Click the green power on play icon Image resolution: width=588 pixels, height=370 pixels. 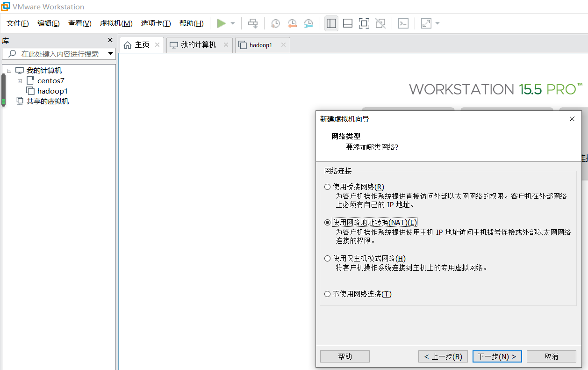tap(222, 23)
